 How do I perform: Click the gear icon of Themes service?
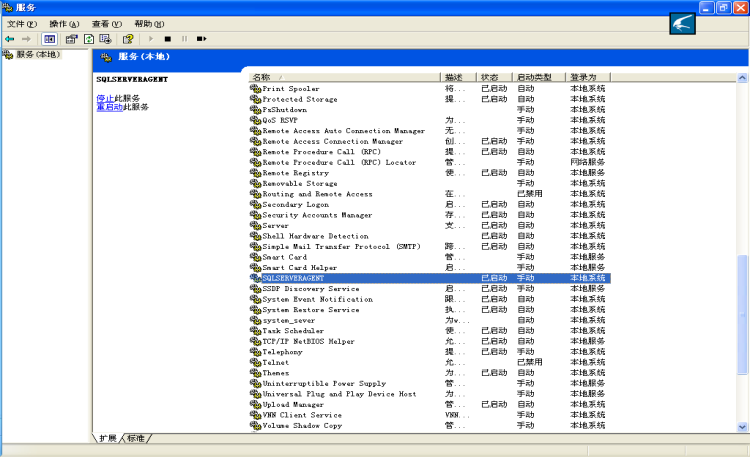[255, 373]
